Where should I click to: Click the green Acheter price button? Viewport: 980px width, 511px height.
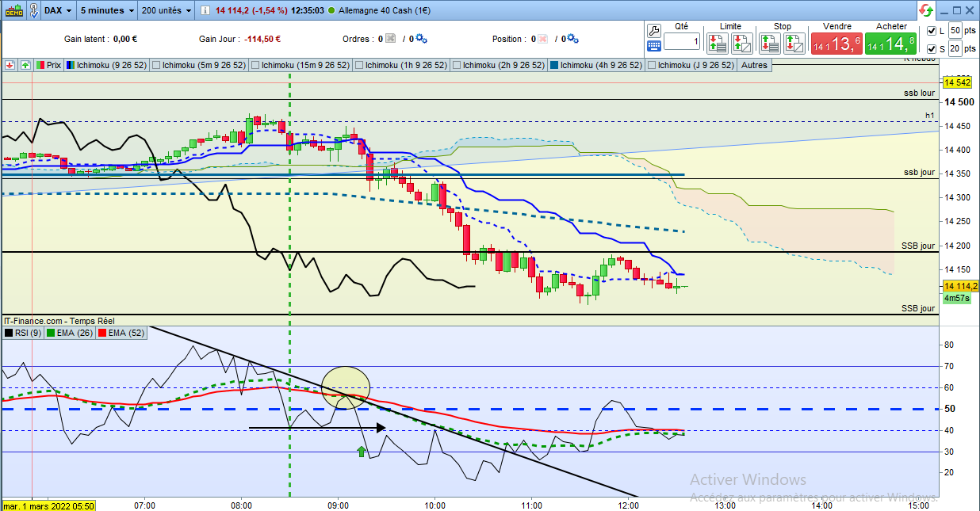(891, 44)
